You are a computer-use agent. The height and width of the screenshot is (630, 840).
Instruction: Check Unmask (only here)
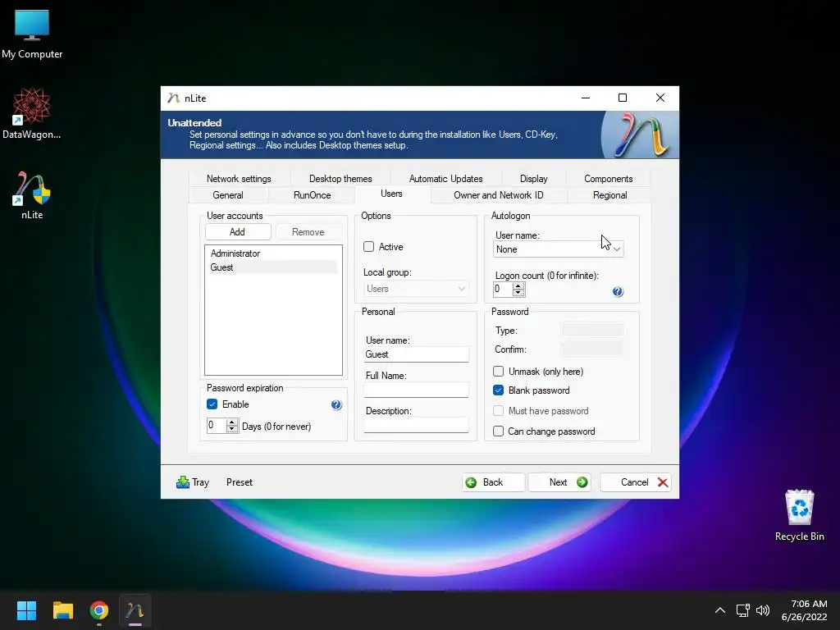click(x=498, y=372)
